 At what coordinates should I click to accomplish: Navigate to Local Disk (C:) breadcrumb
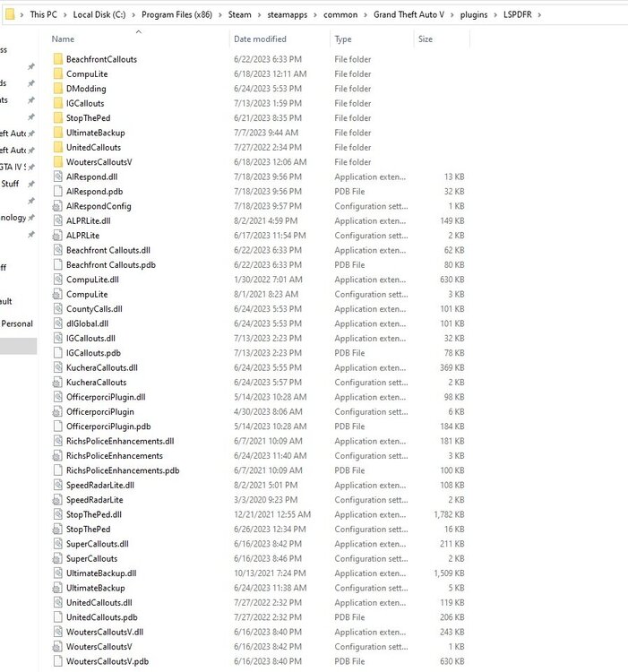click(x=99, y=14)
